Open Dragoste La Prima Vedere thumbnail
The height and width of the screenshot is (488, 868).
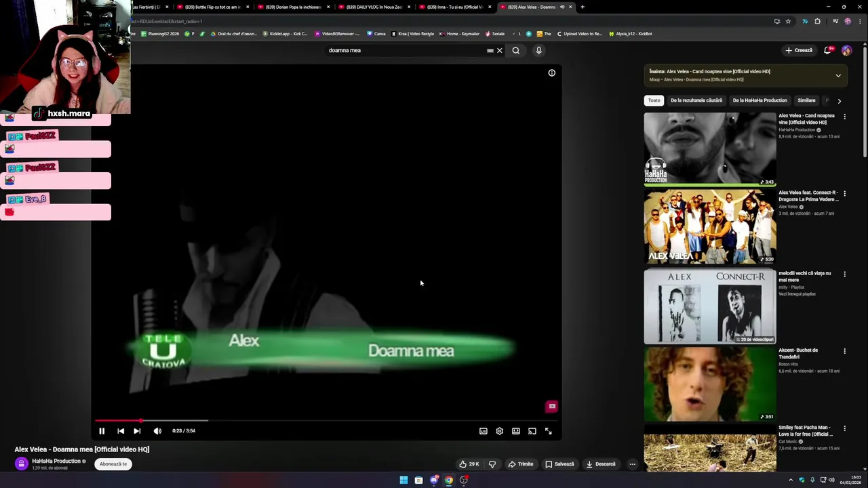710,226
